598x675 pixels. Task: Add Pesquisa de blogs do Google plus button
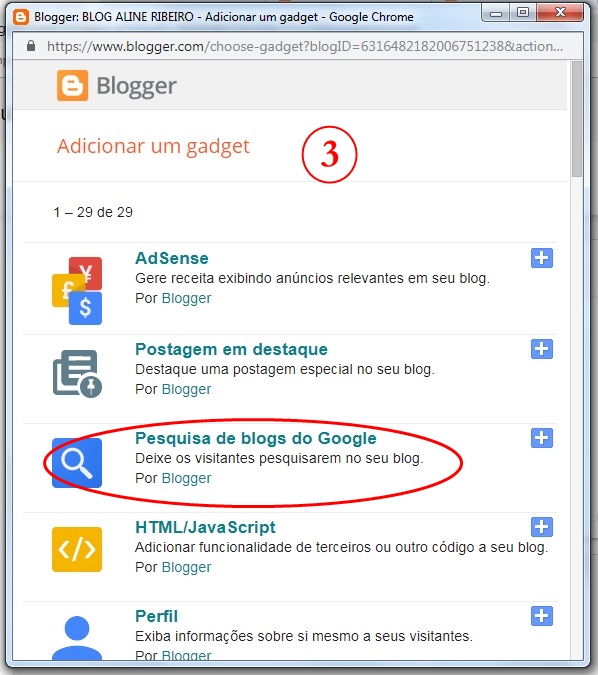point(542,438)
